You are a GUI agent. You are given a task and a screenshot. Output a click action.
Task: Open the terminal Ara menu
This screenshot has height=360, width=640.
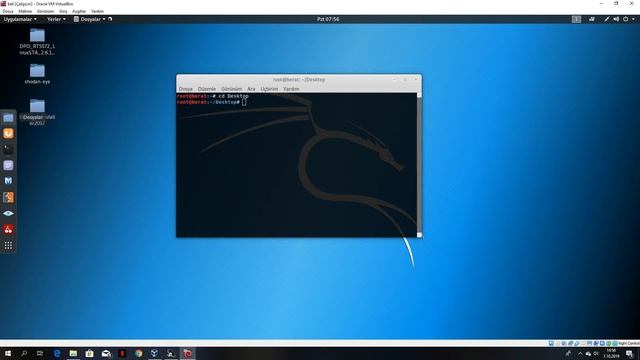coord(251,89)
